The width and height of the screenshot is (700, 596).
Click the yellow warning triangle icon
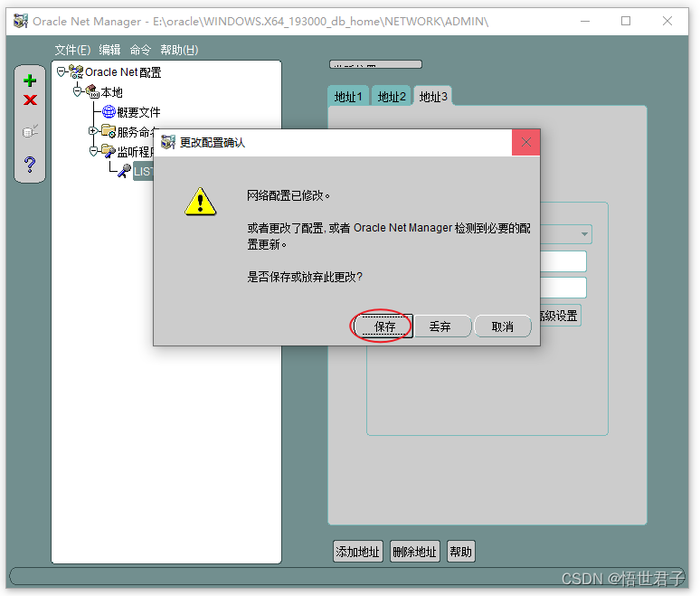tap(201, 202)
